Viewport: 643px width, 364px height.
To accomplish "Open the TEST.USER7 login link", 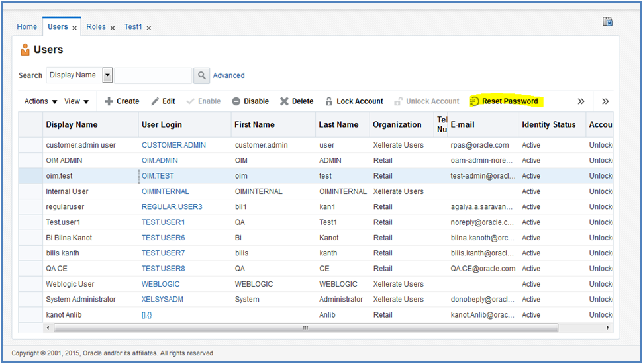I will click(x=163, y=253).
